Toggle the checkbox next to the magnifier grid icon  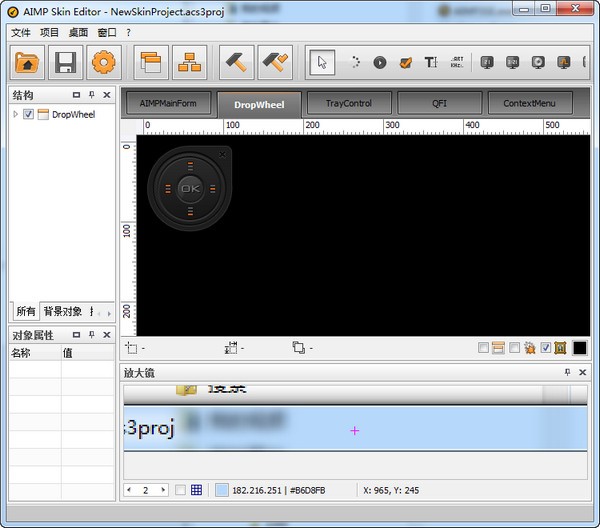[181, 490]
